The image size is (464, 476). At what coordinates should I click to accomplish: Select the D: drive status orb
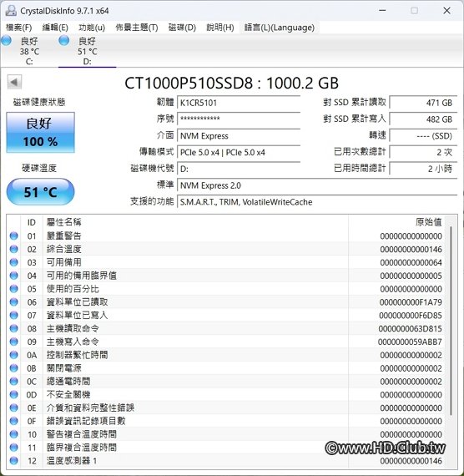tap(63, 40)
